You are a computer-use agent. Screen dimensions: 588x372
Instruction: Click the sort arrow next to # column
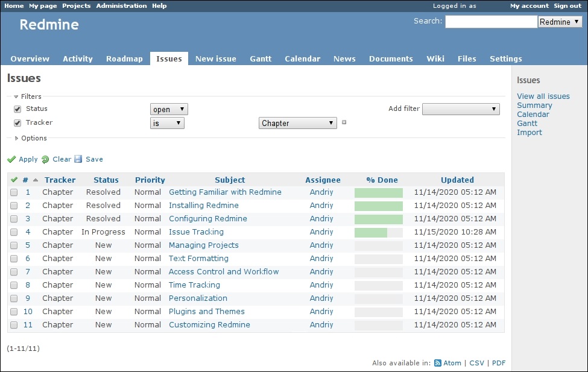[36, 180]
